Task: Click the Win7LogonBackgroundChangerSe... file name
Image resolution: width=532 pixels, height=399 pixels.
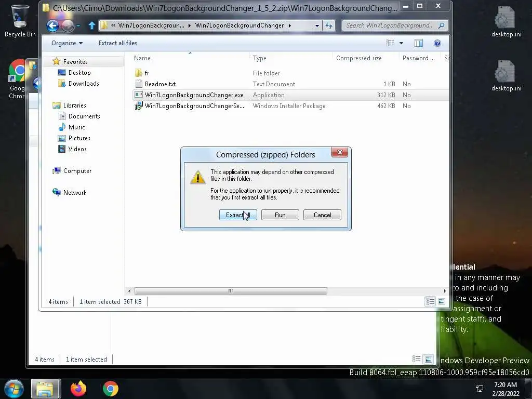Action: click(194, 106)
